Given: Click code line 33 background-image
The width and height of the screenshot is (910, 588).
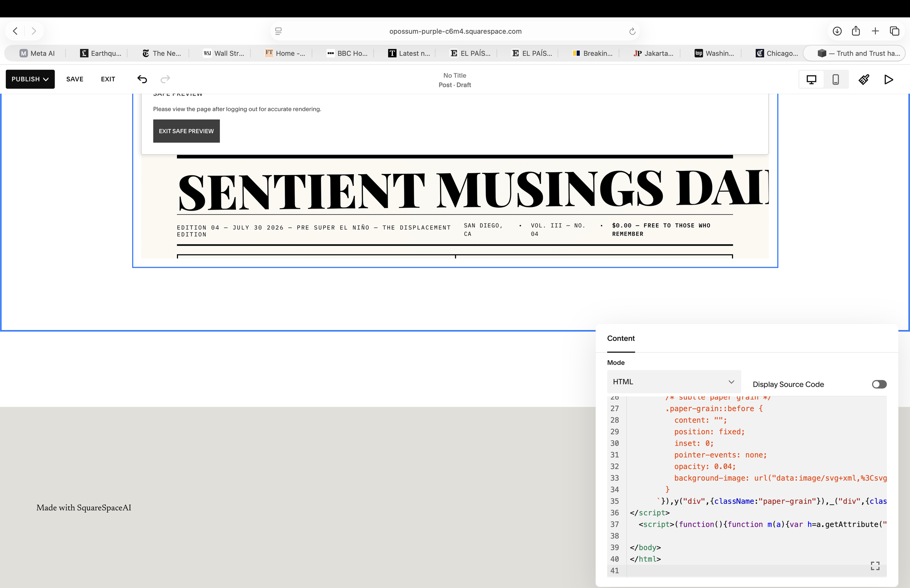Looking at the screenshot, I should [780, 478].
